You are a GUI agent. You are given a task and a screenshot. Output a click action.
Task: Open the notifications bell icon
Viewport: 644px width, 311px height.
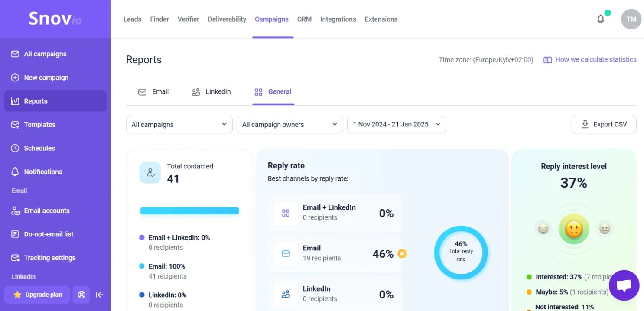coord(601,19)
